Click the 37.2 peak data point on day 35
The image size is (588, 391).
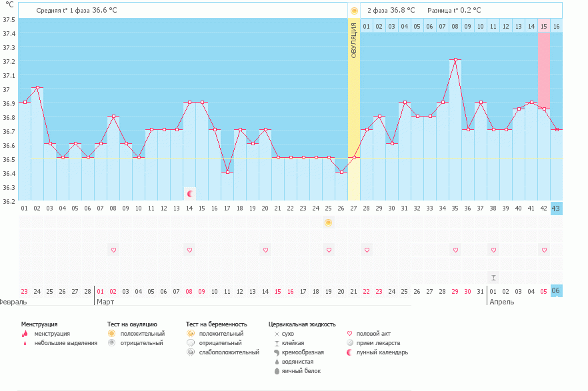click(x=455, y=59)
